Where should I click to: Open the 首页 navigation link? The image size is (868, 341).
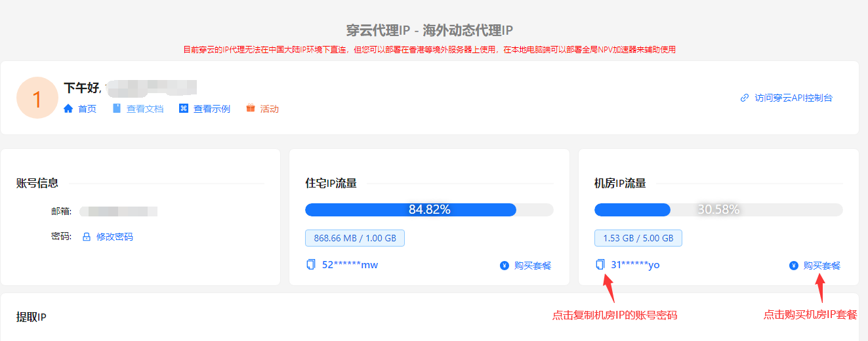(87, 109)
